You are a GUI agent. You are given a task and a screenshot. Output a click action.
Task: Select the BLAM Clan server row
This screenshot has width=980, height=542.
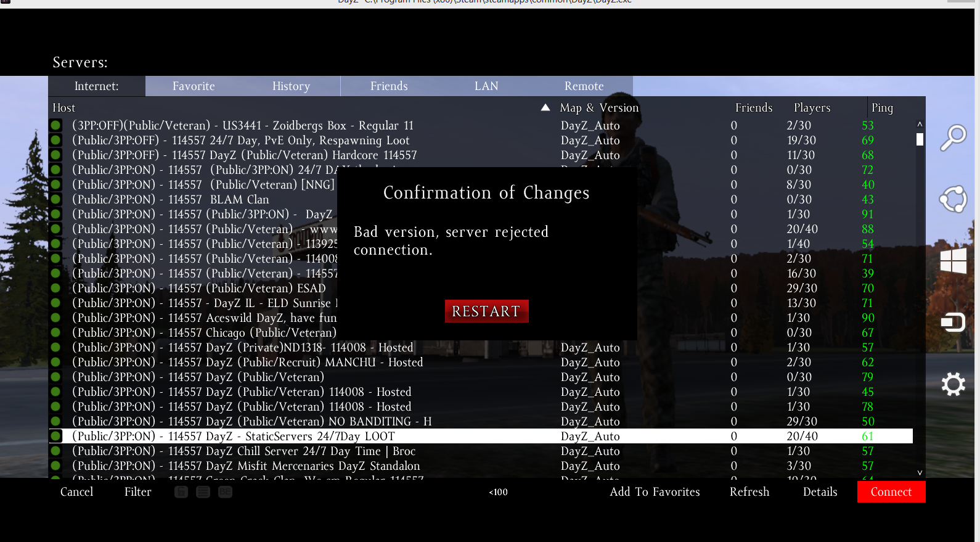(481, 199)
